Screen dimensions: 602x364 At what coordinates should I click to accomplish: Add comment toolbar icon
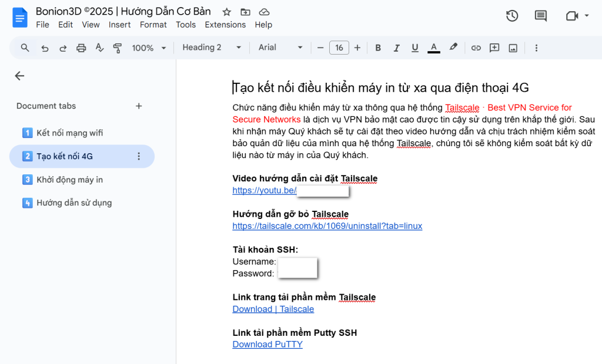[494, 48]
